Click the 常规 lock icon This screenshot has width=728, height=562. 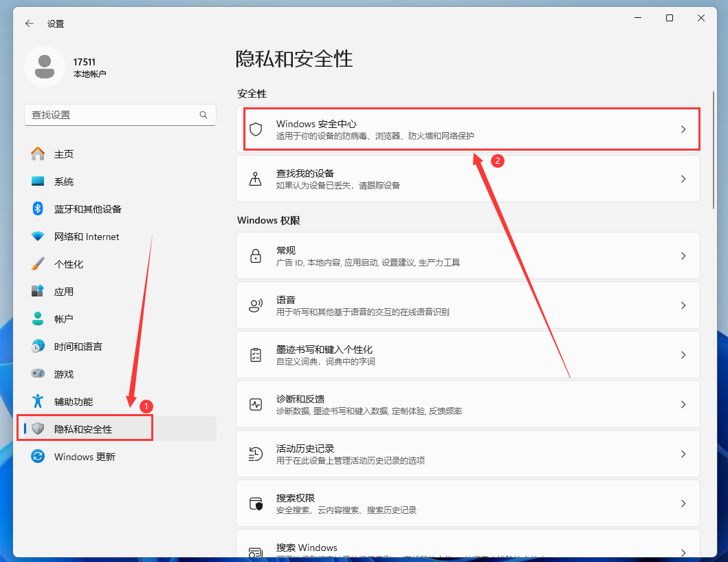point(256,256)
